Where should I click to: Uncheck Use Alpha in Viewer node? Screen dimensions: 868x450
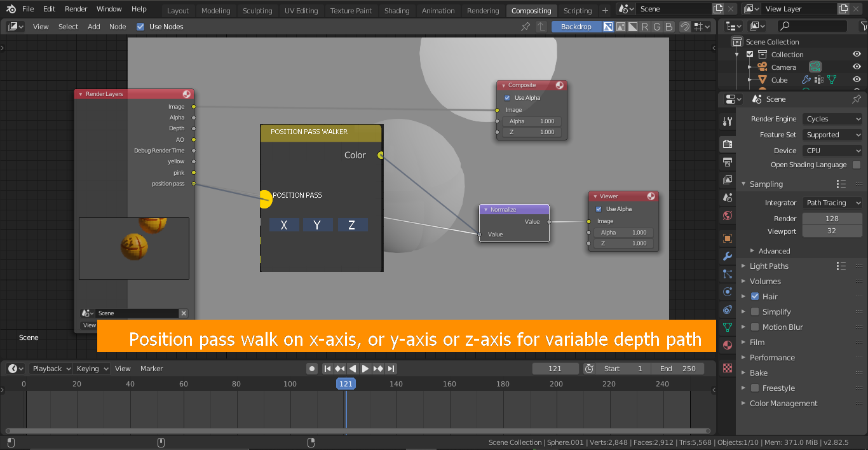pos(599,209)
